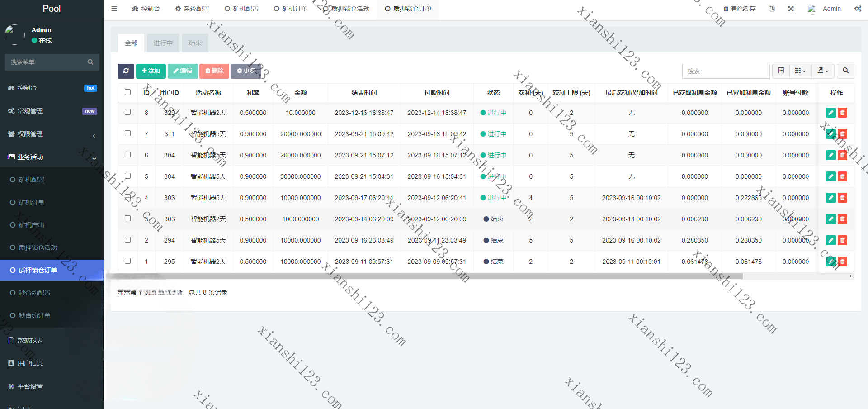The height and width of the screenshot is (409, 868).
Task: Check the checkbox for row ID 7
Action: pyautogui.click(x=127, y=133)
